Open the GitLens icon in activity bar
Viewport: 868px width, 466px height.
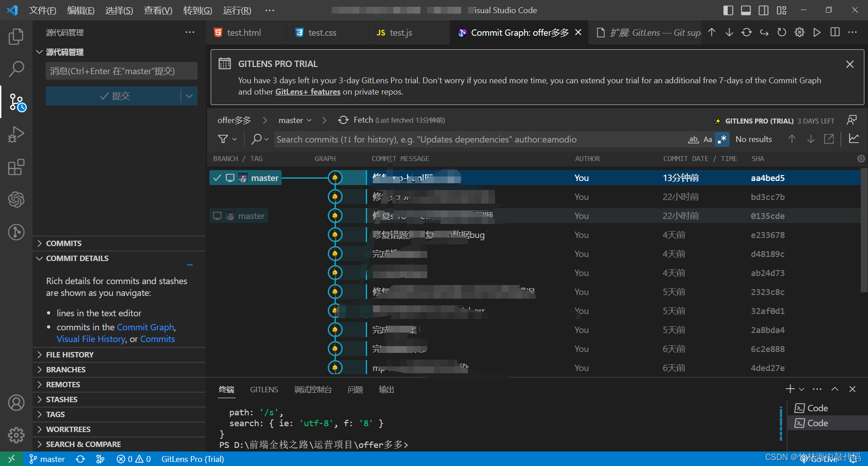coord(16,232)
